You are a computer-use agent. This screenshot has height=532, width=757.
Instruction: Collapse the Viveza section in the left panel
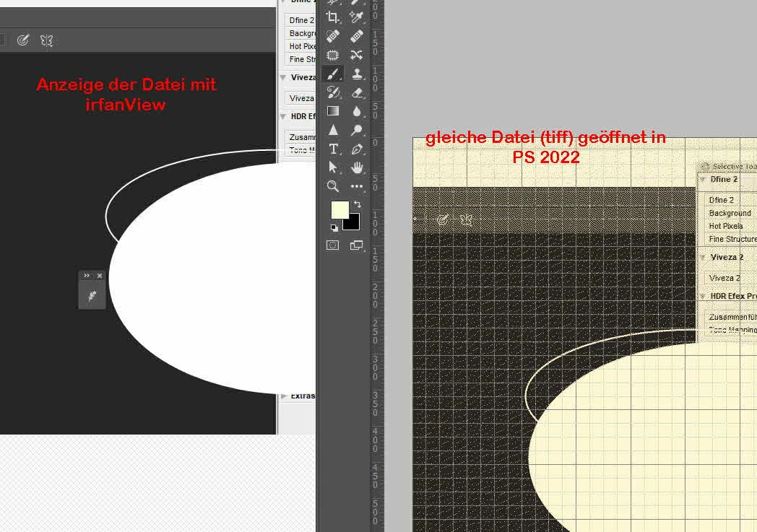(x=283, y=78)
